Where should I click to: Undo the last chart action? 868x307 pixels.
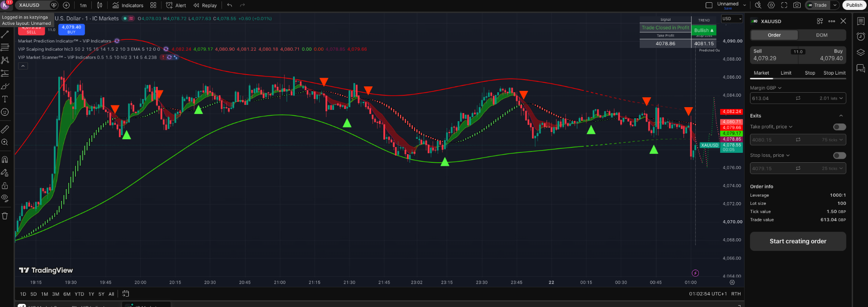point(230,5)
